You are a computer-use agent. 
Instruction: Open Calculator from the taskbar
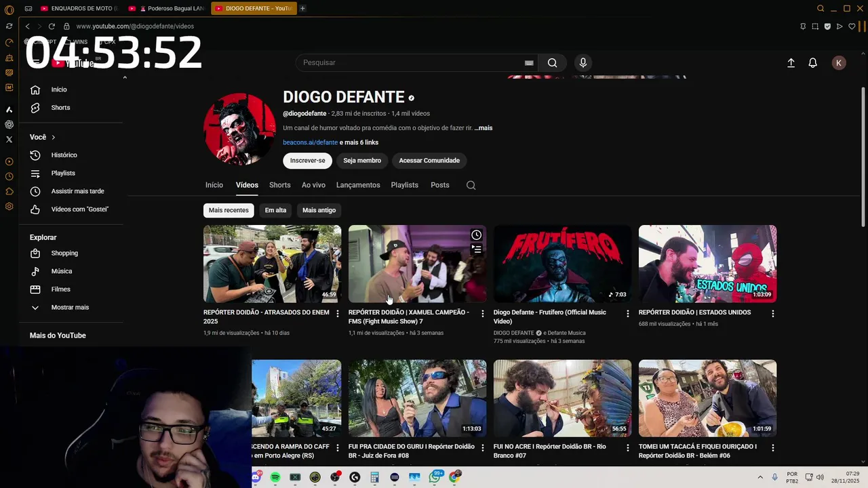374,477
